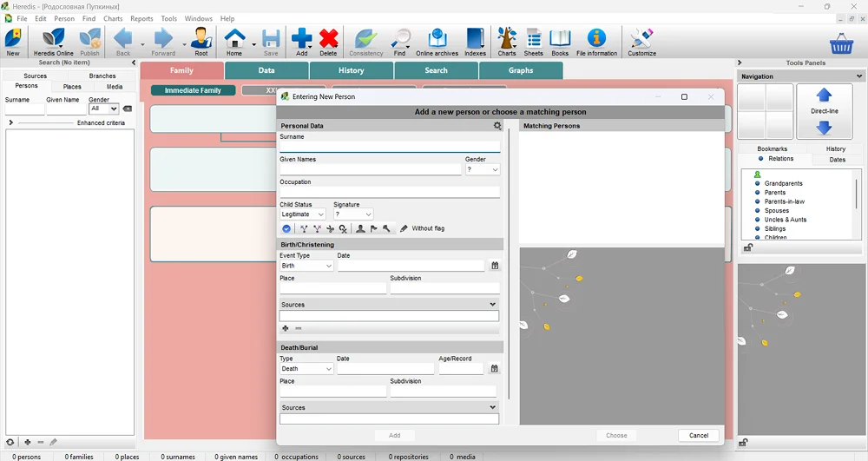Click the Heredis Online toolbar icon
Image resolution: width=868 pixels, height=461 pixels.
click(53, 40)
